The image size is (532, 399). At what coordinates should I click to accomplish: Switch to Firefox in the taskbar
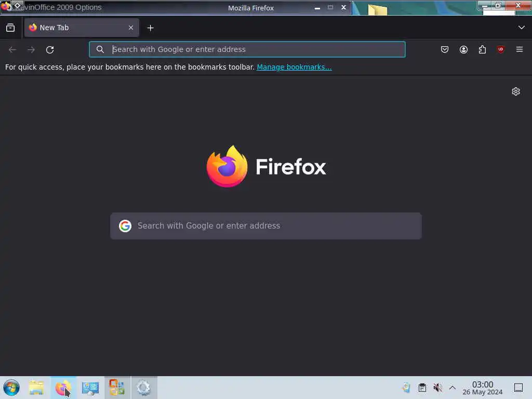click(x=63, y=388)
